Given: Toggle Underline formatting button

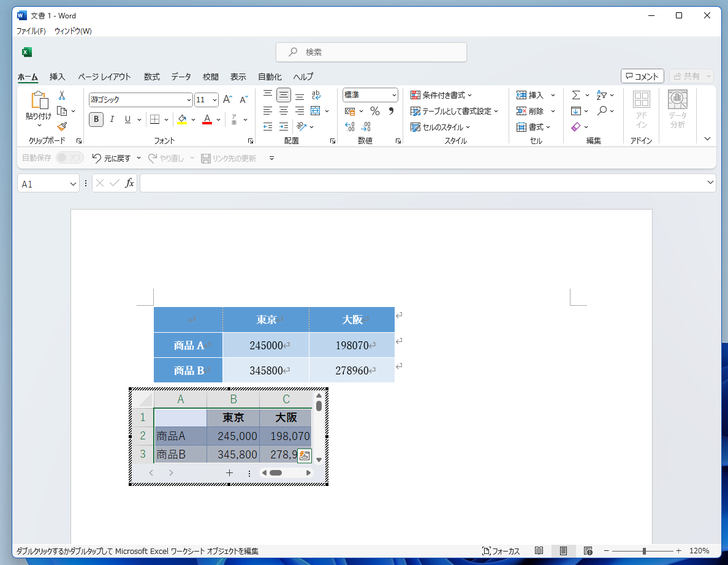Looking at the screenshot, I should point(127,119).
